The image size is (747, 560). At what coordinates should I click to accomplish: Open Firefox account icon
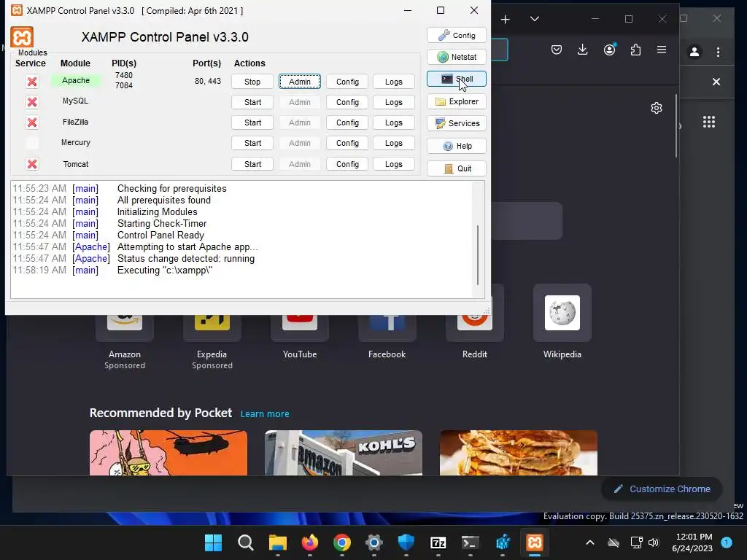[609, 50]
